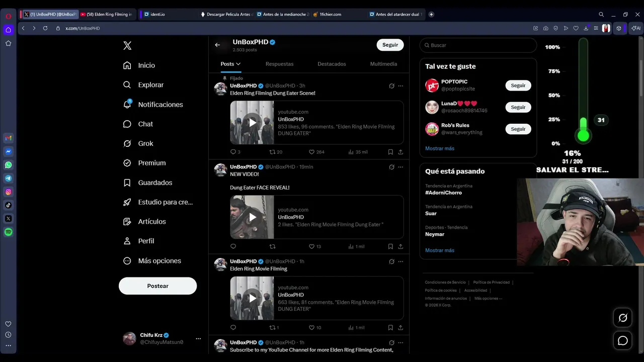View analytics showing 35 mil views
Viewport: 644px width, 362px height.
tap(358, 152)
